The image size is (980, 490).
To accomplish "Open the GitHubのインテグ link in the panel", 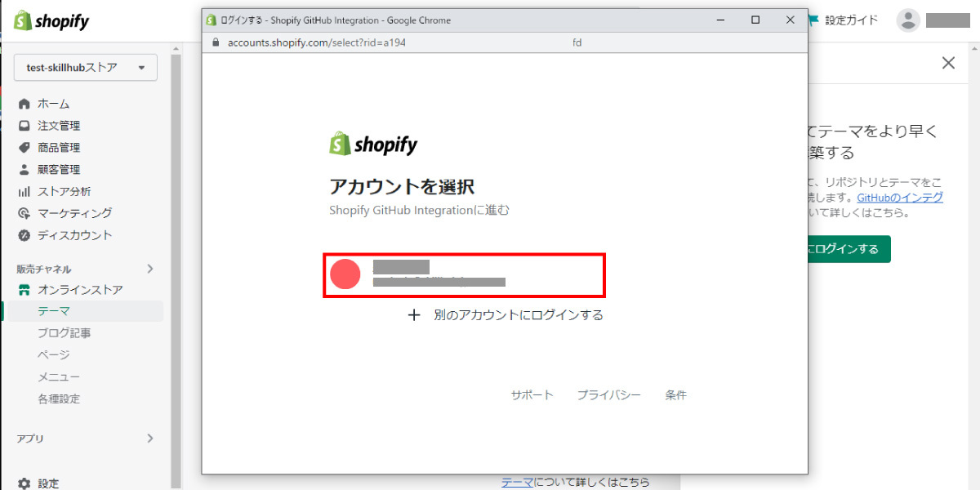I will [x=900, y=198].
